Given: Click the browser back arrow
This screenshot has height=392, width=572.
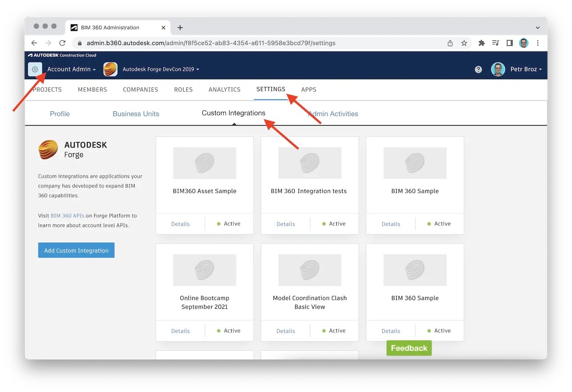Looking at the screenshot, I should 34,43.
